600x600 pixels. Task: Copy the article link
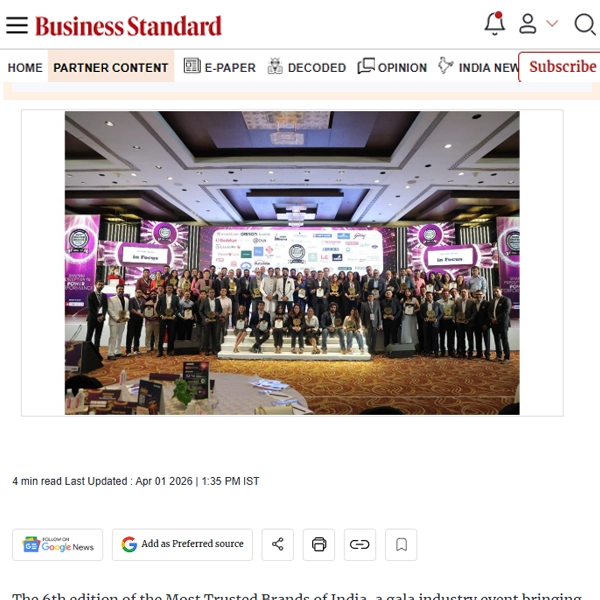pyautogui.click(x=360, y=545)
